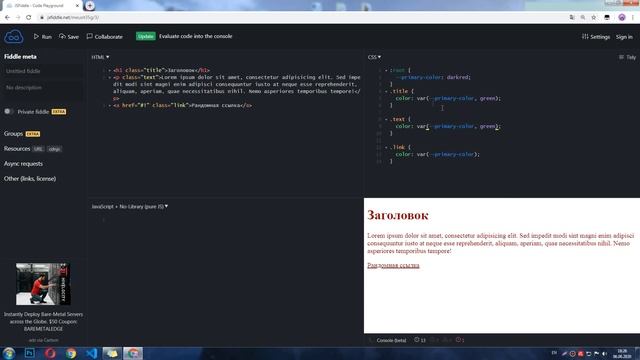
Task: Open the first Chrome taskbar icon
Action: tap(71, 353)
